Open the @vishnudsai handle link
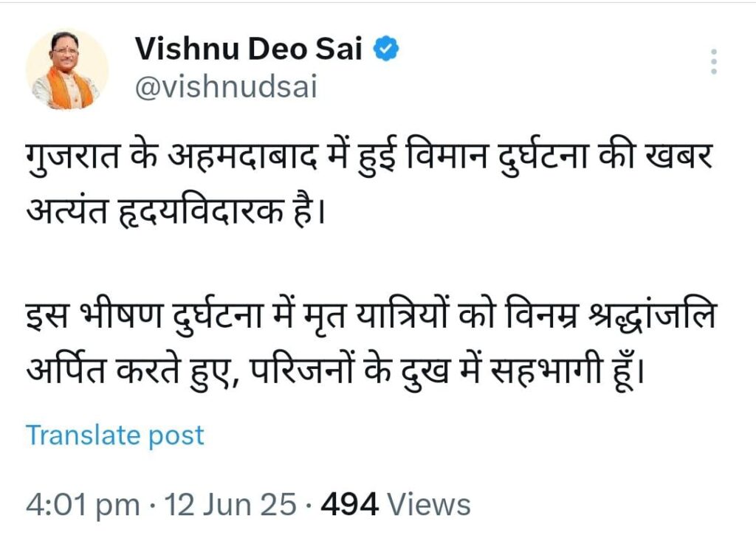Image resolution: width=756 pixels, height=544 pixels. click(225, 88)
